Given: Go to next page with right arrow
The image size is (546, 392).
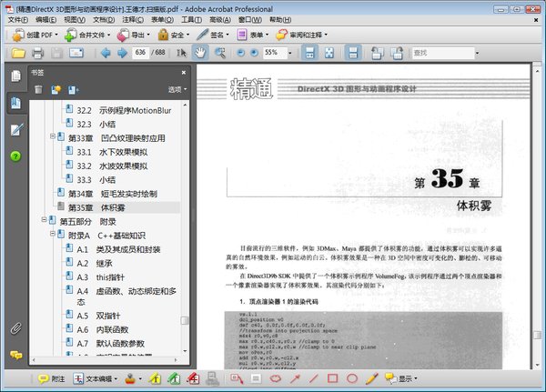Looking at the screenshot, I should coord(122,53).
